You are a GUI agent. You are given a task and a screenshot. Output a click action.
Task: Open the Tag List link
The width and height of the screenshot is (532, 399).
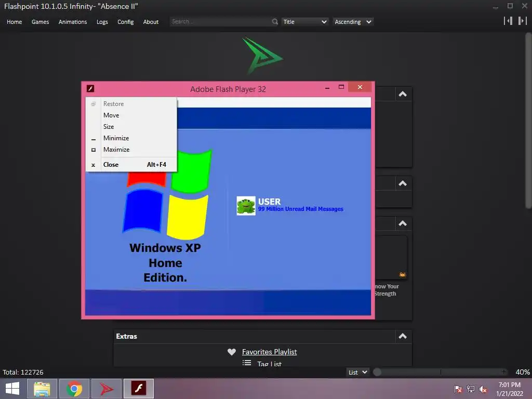pos(270,363)
